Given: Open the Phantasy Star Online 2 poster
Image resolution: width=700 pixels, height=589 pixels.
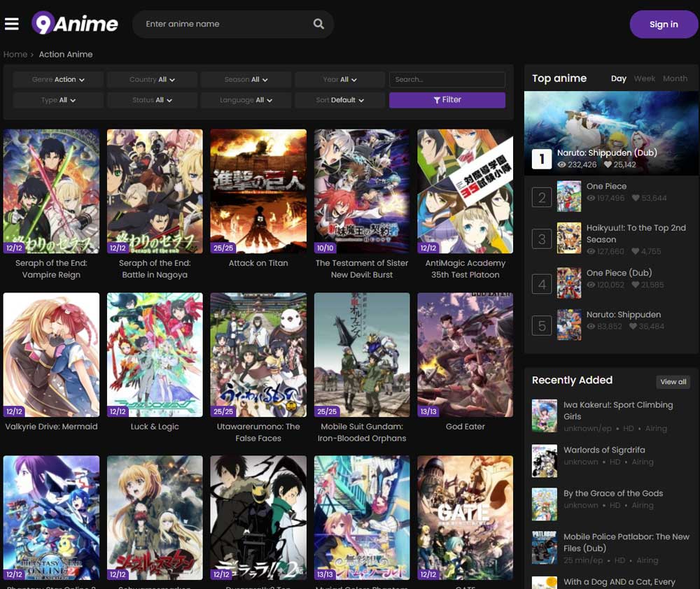Looking at the screenshot, I should click(x=51, y=518).
